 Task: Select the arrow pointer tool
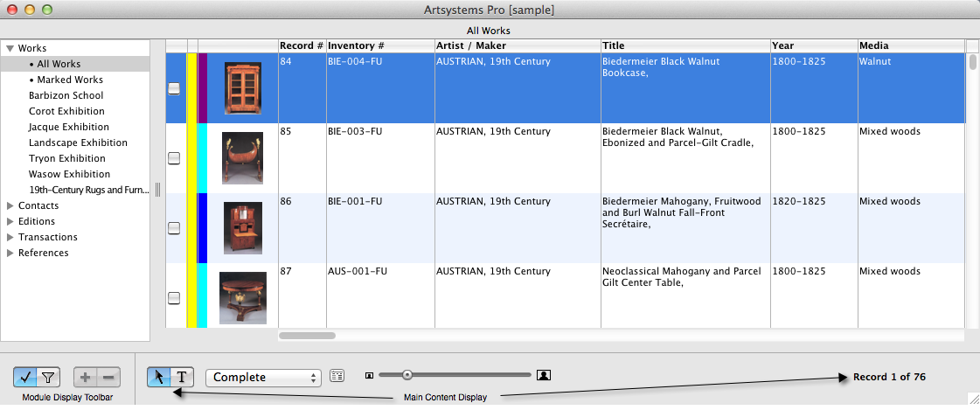point(159,377)
